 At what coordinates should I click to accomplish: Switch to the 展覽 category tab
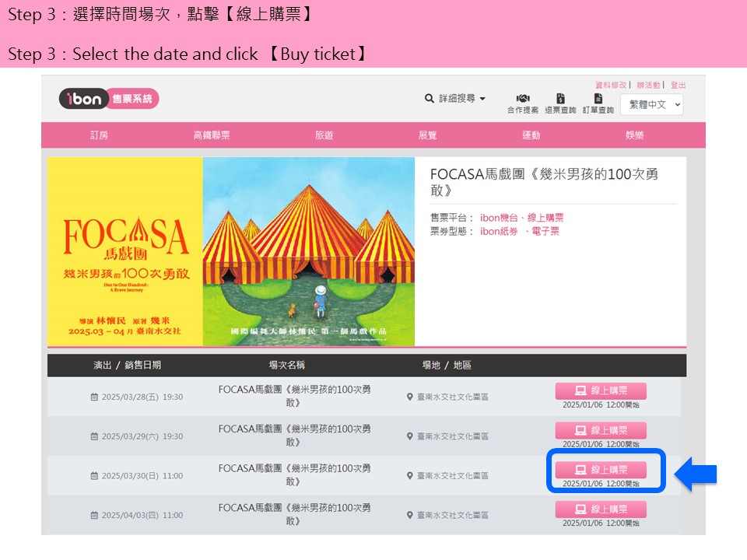(x=427, y=135)
